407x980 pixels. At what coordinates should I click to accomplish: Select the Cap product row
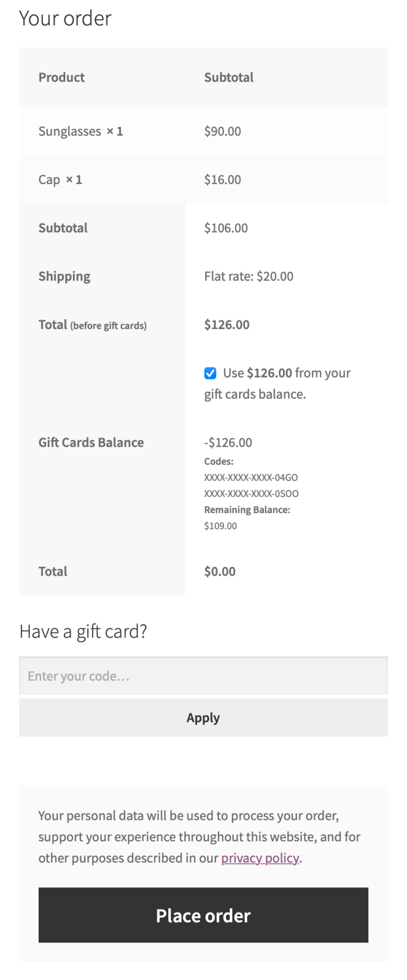coord(203,179)
